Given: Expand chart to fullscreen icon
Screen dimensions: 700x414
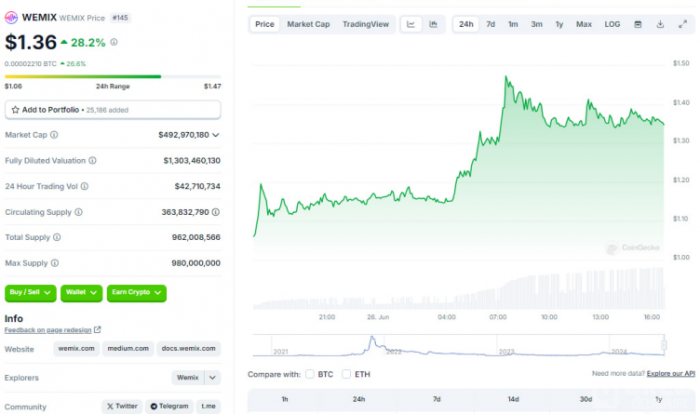Looking at the screenshot, I should [x=683, y=24].
